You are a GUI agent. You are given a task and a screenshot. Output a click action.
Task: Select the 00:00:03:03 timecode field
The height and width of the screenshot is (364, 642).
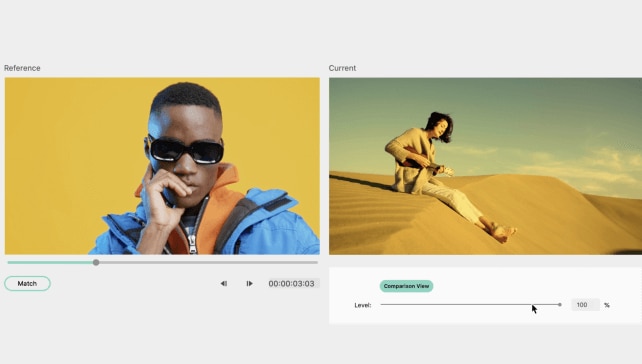(x=292, y=283)
